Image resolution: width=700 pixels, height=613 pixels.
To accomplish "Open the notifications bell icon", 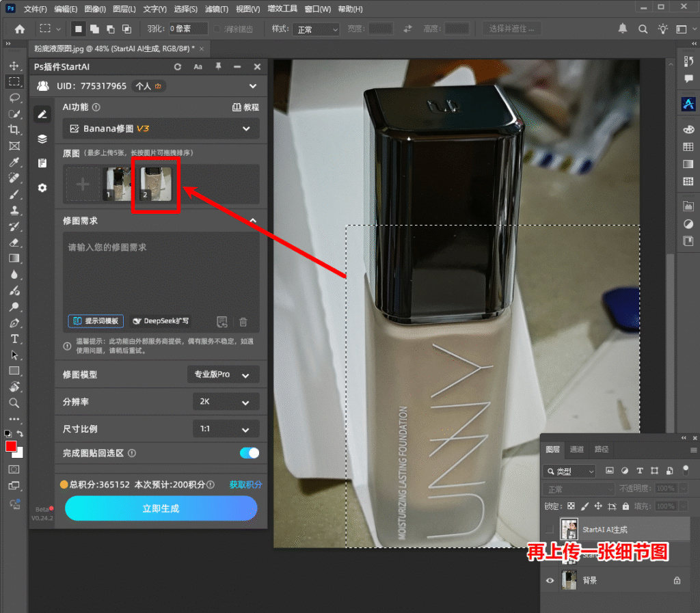I will click(622, 29).
